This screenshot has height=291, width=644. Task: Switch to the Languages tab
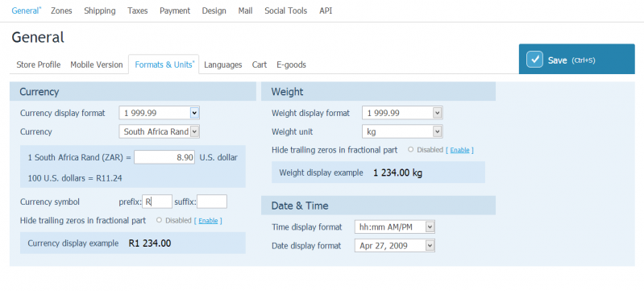click(223, 64)
